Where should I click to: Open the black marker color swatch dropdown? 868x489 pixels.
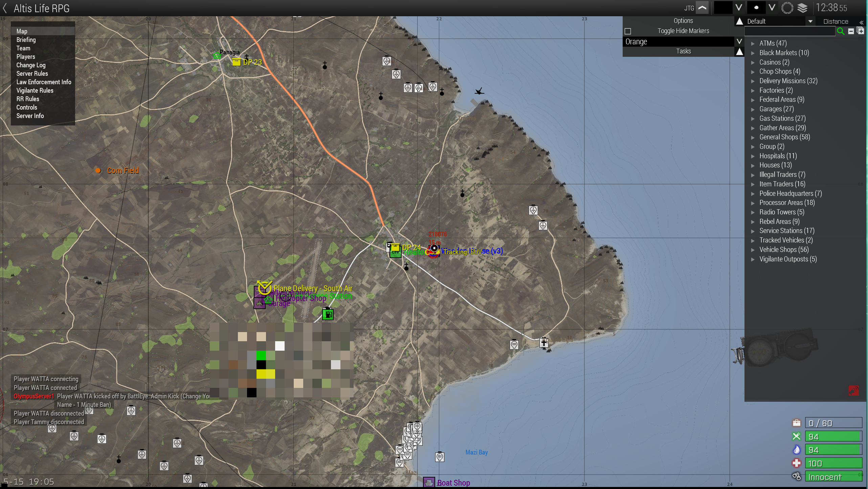pyautogui.click(x=739, y=8)
